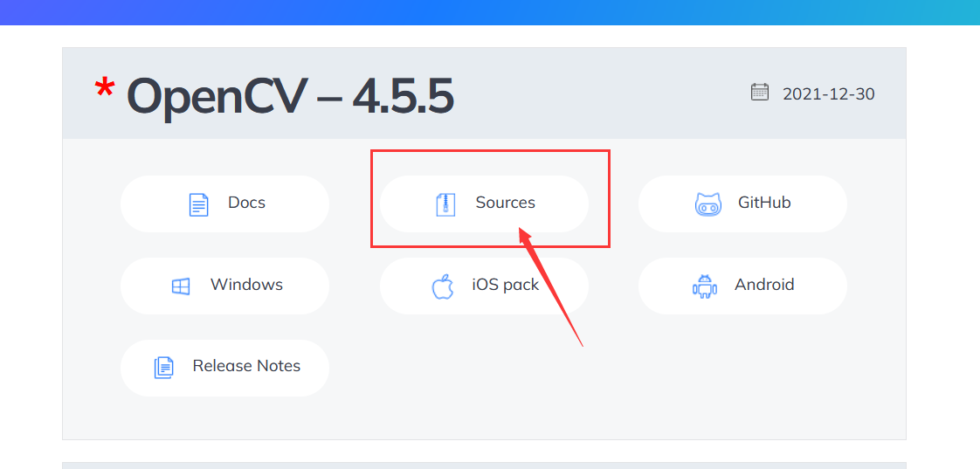The height and width of the screenshot is (469, 980).
Task: Click the OpenCV – 4.5.5 heading
Action: (x=290, y=96)
